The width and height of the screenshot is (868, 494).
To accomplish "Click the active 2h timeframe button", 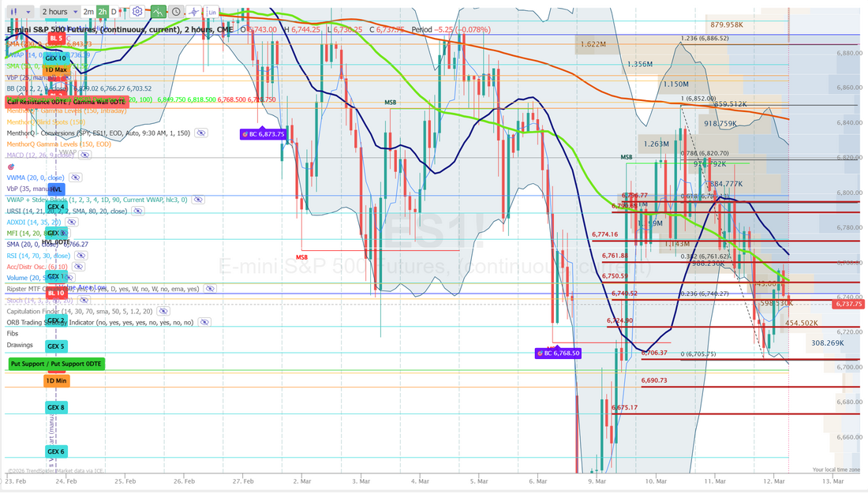I will 102,12.
